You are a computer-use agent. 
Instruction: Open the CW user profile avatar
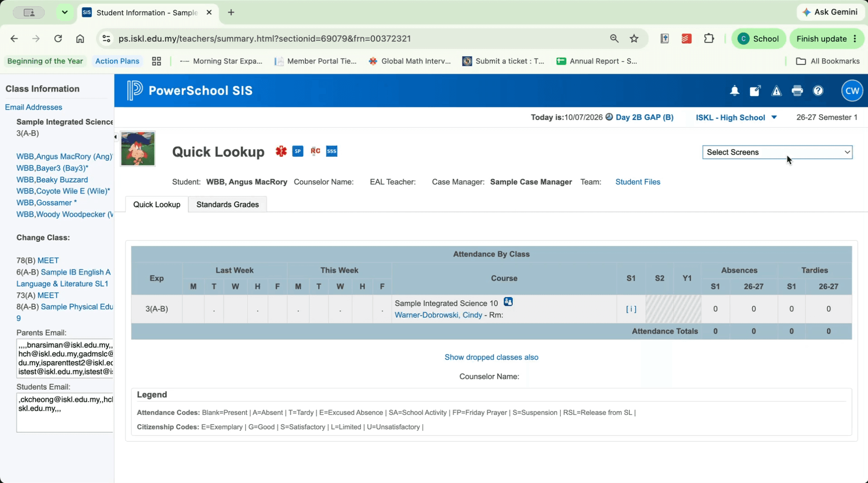click(x=852, y=91)
